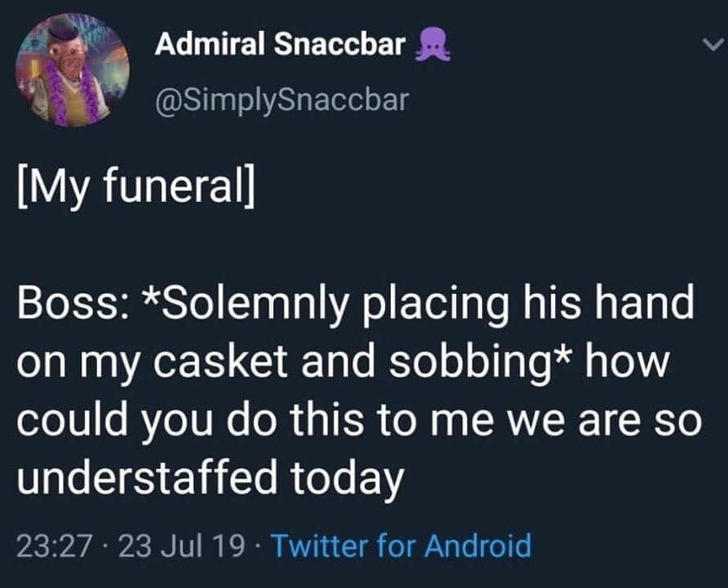Visit the @SimplySnaccbar handle

pyautogui.click(x=282, y=100)
